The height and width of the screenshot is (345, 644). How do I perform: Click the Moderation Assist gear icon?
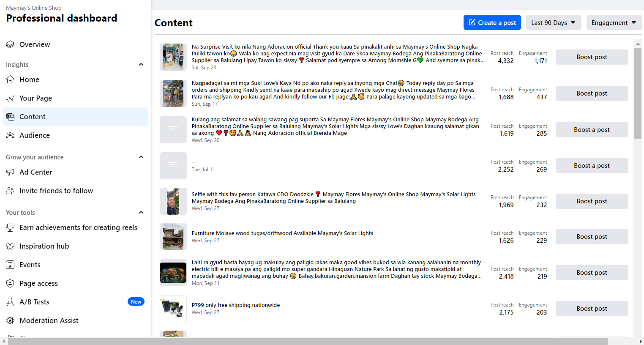pyautogui.click(x=10, y=320)
